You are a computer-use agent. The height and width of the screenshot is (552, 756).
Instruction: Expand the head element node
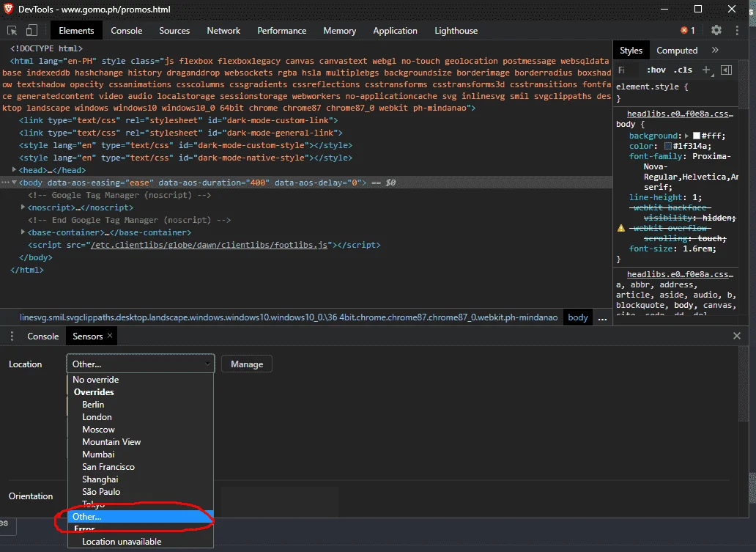(14, 170)
